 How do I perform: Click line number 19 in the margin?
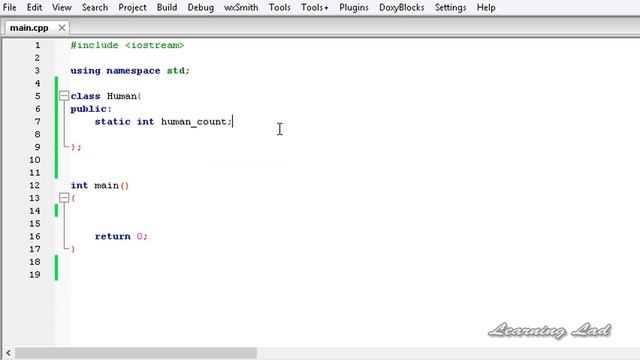(x=35, y=275)
